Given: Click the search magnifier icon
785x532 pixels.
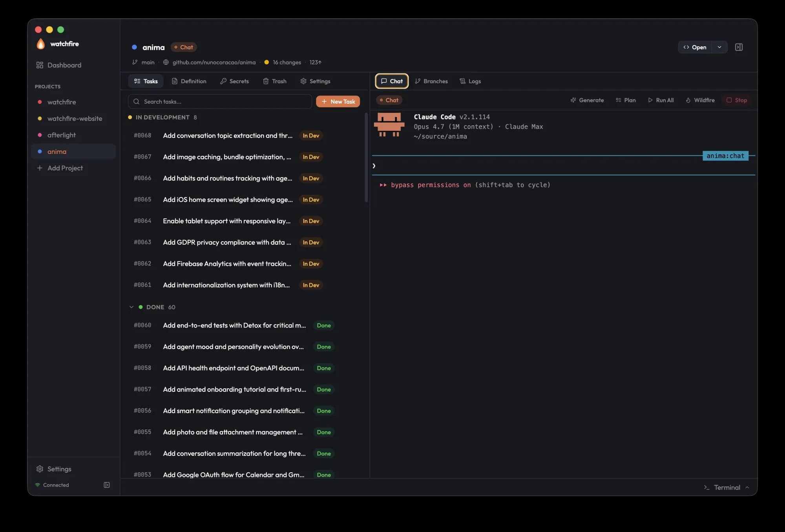Looking at the screenshot, I should coord(136,101).
